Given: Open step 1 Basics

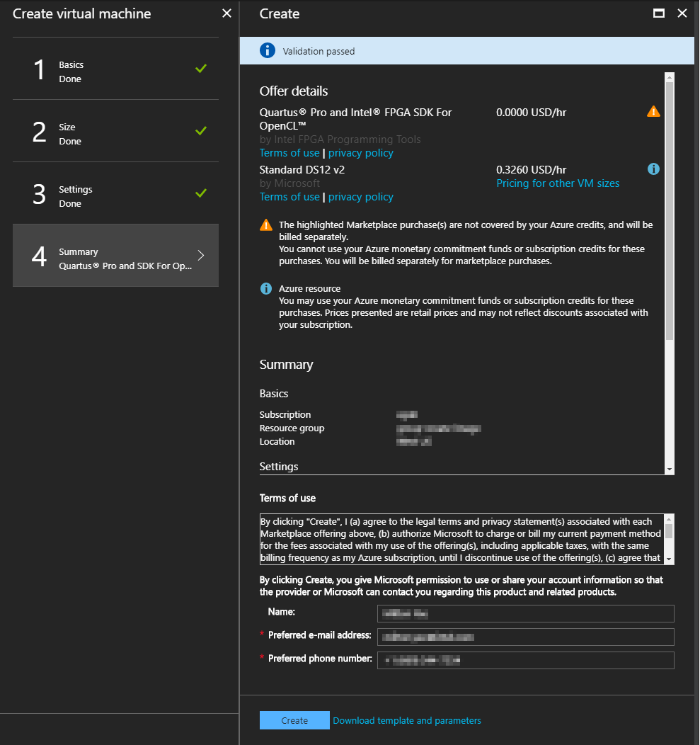Looking at the screenshot, I should tap(115, 69).
